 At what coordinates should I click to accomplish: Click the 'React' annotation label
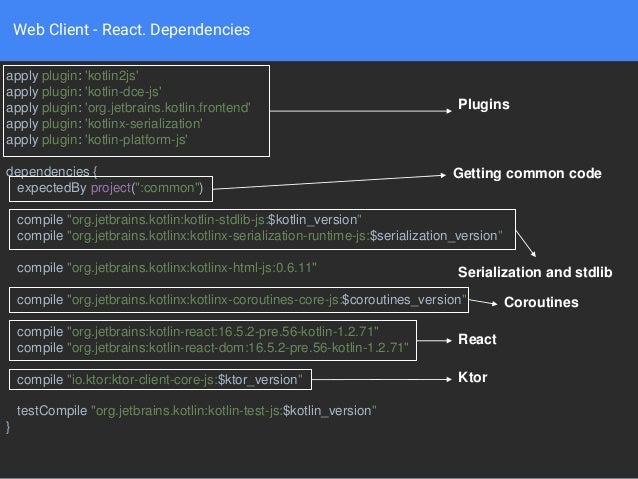[477, 339]
